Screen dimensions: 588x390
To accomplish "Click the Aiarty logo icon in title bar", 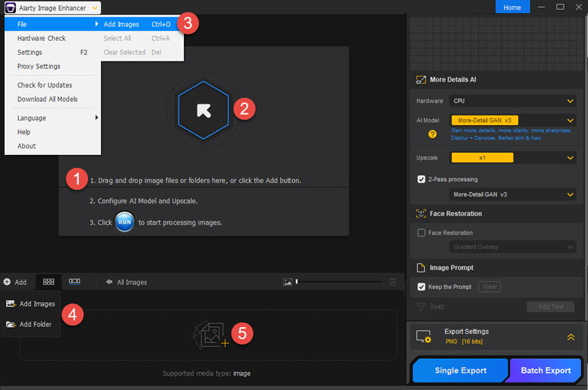I will pyautogui.click(x=10, y=8).
